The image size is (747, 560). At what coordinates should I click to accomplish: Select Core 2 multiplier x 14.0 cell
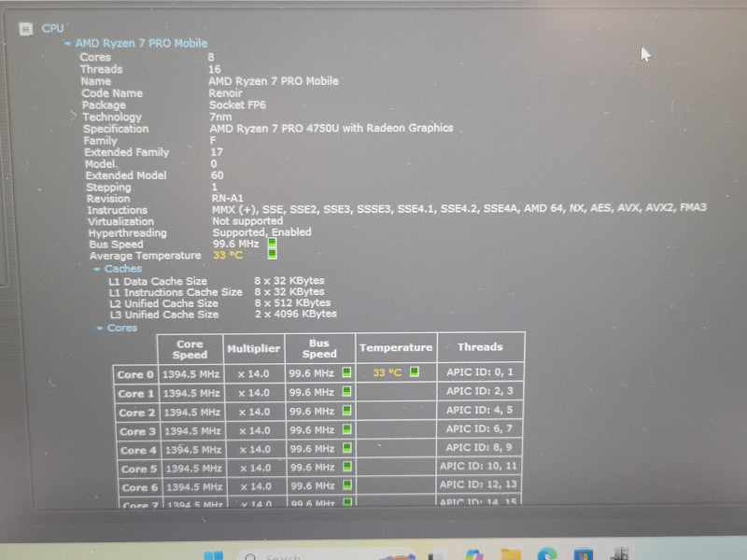(x=255, y=412)
